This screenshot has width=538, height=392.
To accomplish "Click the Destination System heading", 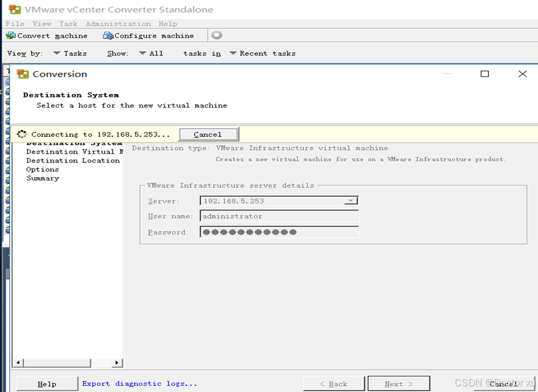I will pyautogui.click(x=71, y=95).
